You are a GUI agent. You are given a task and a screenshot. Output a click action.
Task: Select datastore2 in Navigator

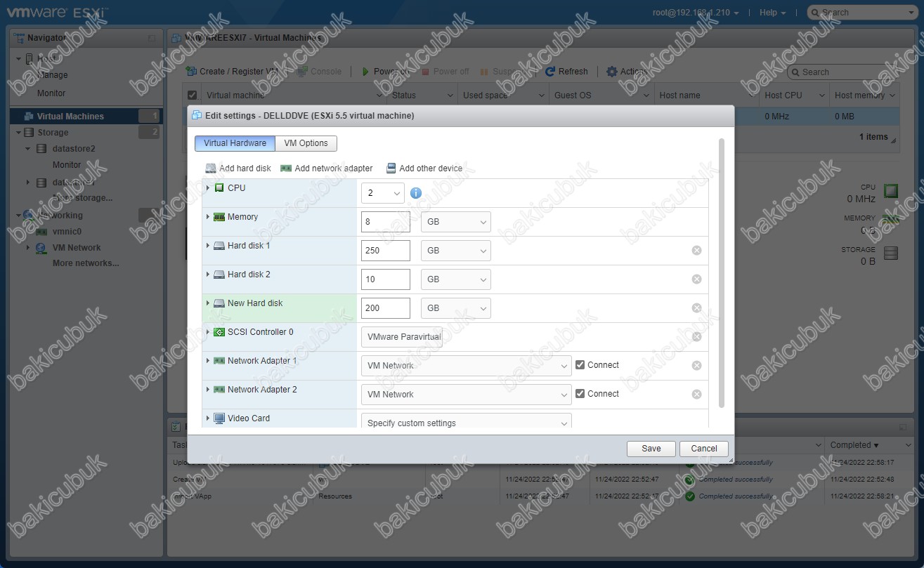point(74,149)
